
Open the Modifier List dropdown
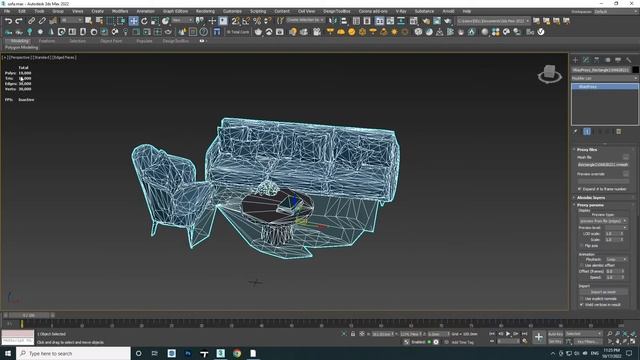[604, 78]
